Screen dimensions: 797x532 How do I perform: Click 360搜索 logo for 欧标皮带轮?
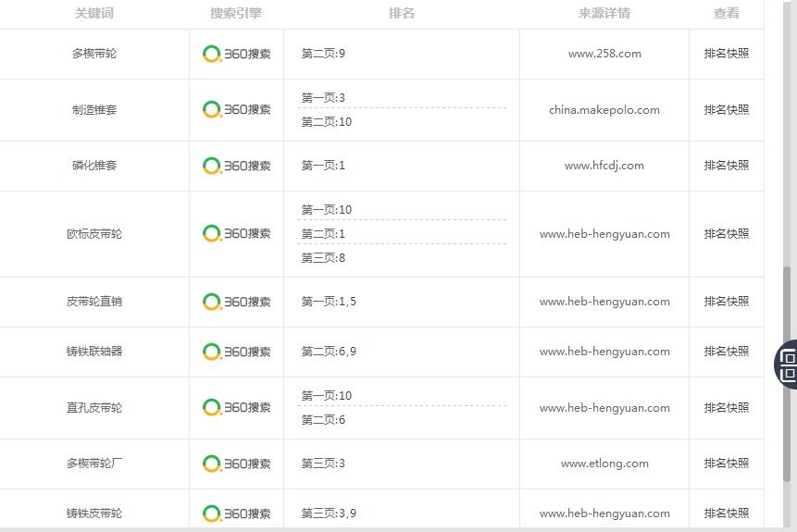236,233
